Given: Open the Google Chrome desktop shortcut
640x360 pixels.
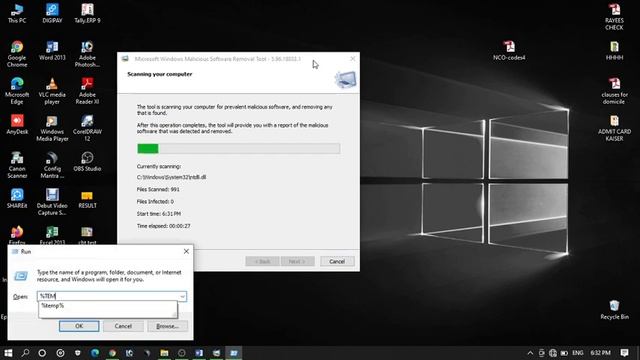Looking at the screenshot, I should [17, 54].
